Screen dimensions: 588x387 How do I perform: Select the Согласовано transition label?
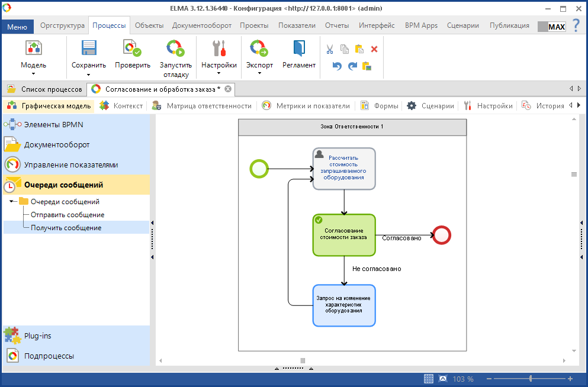401,238
